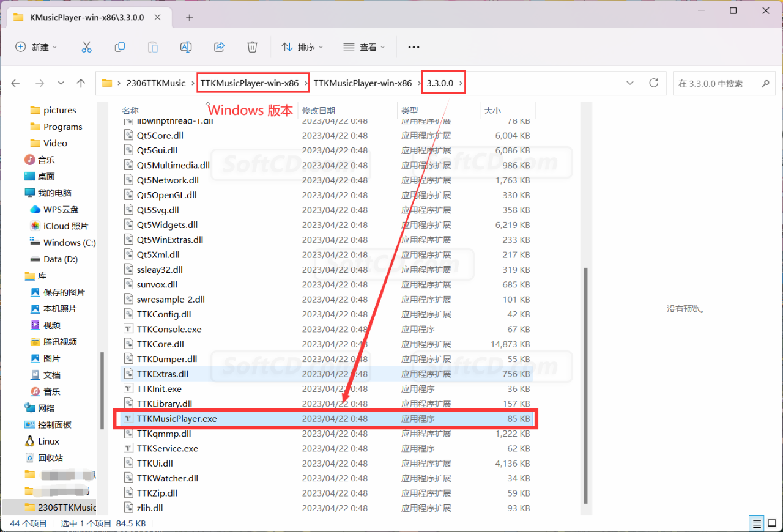Click the file list vertical scrollbar
Screen dimensions: 783x532
(586, 385)
